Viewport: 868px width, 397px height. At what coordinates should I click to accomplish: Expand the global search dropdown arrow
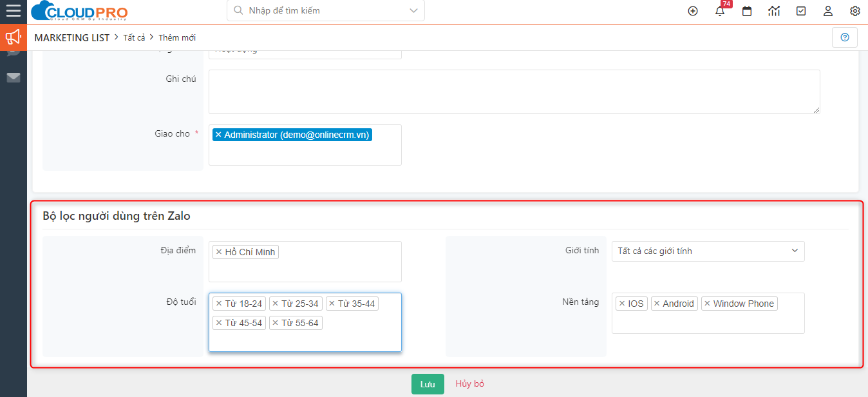coord(413,10)
